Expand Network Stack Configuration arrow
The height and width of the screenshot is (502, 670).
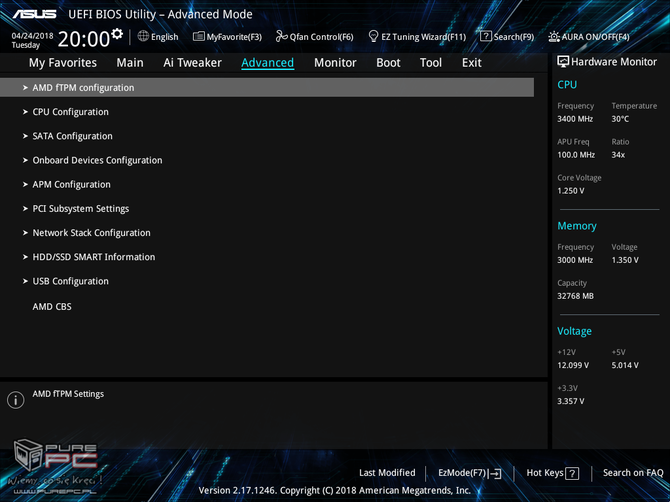coord(25,233)
